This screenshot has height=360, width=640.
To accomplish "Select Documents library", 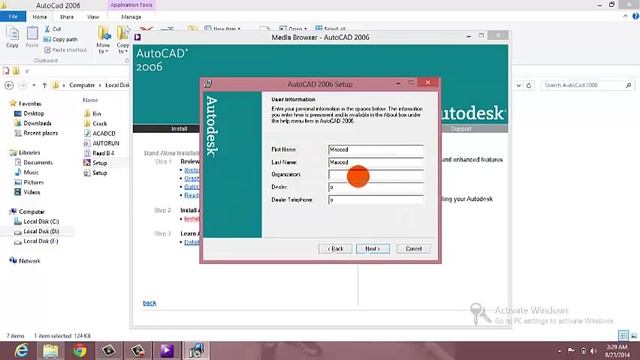I will (x=33, y=162).
